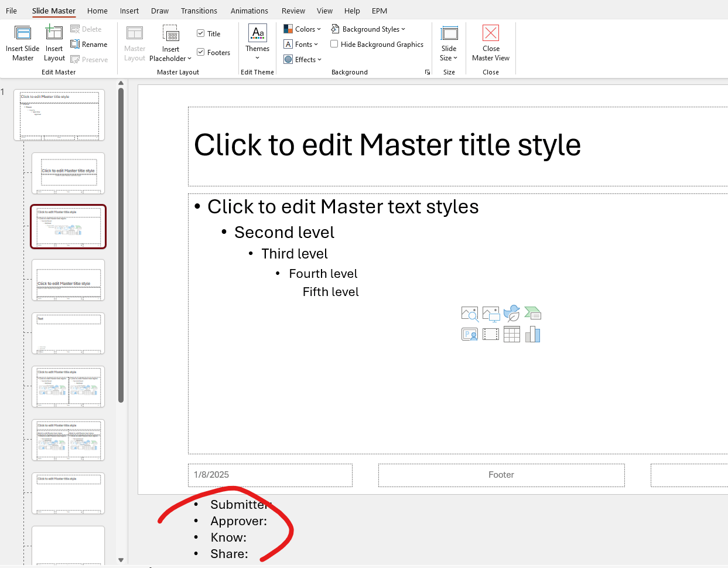Open the EPM tab
Screen dimensions: 728x568
380,11
